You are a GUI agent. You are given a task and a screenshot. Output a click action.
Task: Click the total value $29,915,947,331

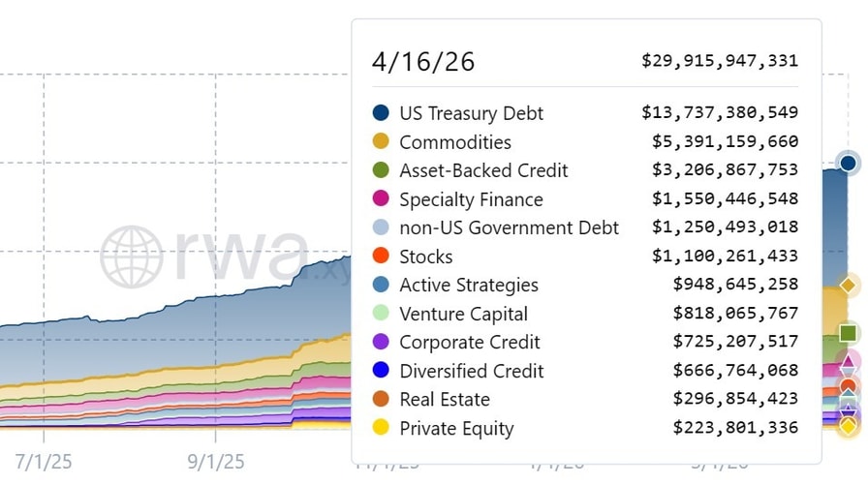pyautogui.click(x=720, y=61)
